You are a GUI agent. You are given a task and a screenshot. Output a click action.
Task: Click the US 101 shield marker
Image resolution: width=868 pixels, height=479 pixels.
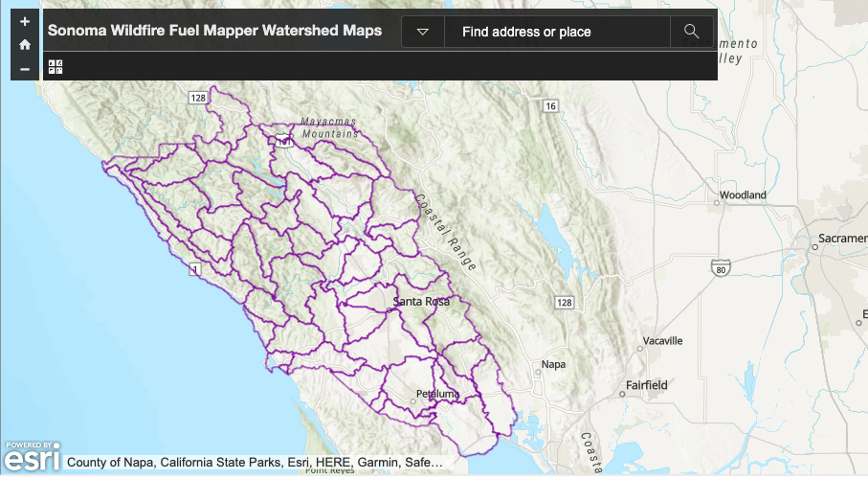pyautogui.click(x=284, y=140)
